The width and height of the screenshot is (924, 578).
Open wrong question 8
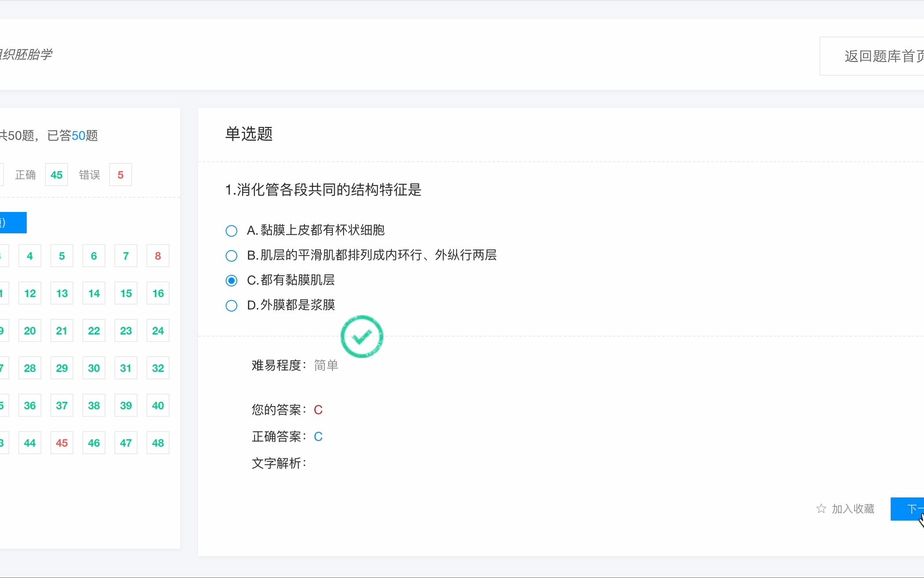(x=158, y=256)
